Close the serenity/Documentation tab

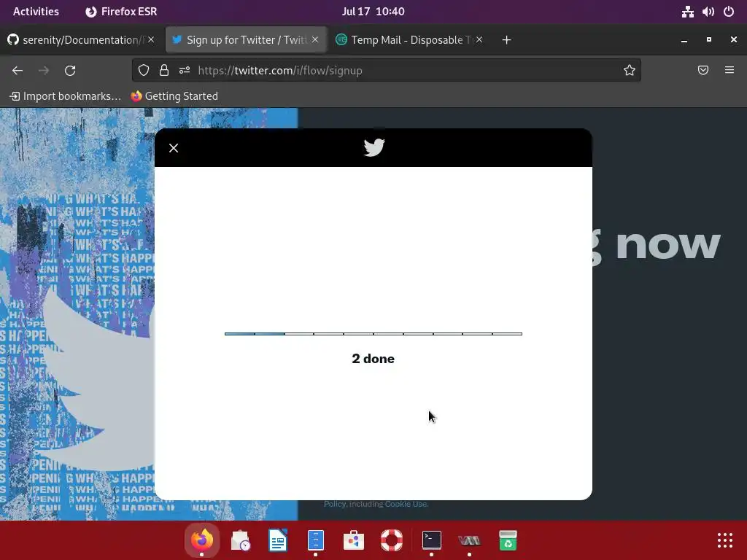(151, 40)
